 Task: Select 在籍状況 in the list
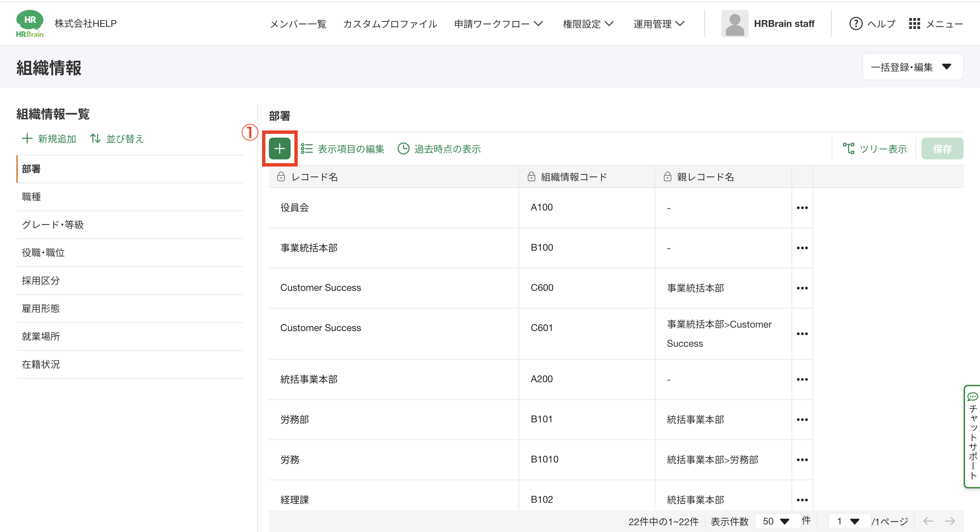tap(130, 364)
